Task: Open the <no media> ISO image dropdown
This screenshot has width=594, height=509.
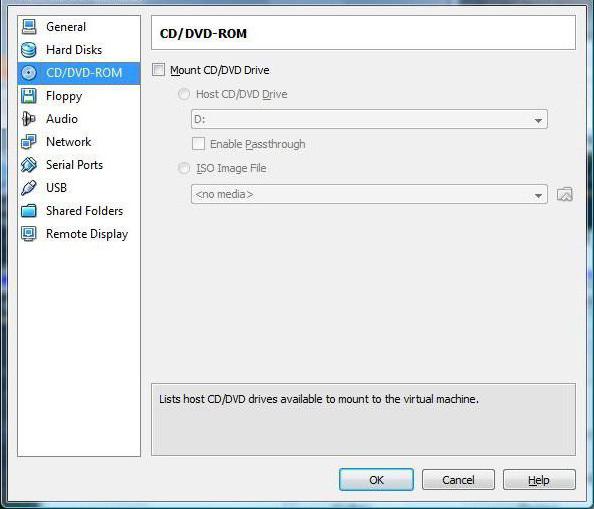Action: click(x=369, y=194)
